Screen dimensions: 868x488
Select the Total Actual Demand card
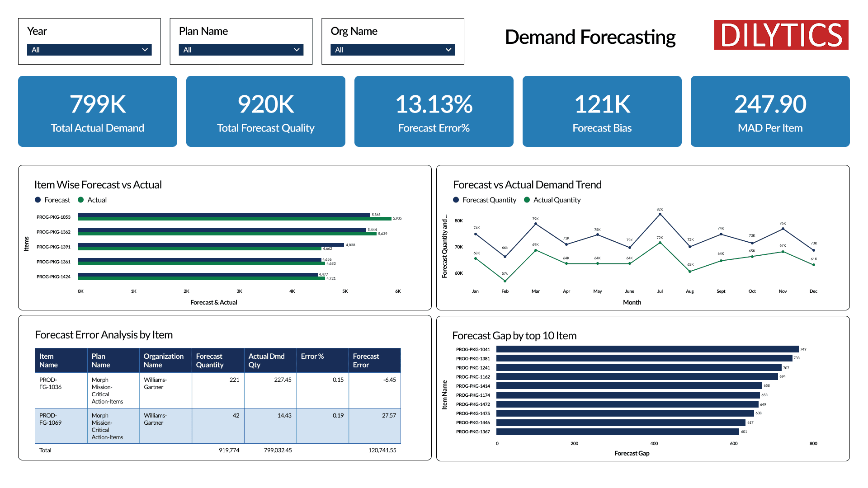click(x=98, y=111)
